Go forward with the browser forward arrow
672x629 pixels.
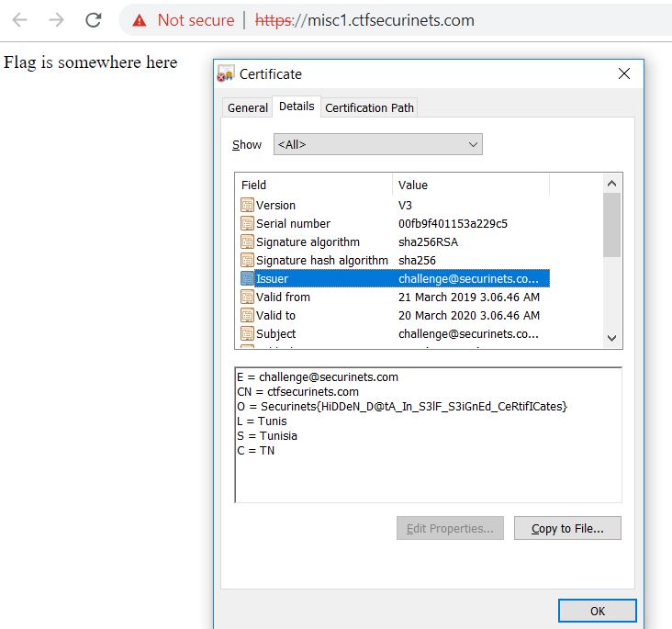click(x=56, y=19)
